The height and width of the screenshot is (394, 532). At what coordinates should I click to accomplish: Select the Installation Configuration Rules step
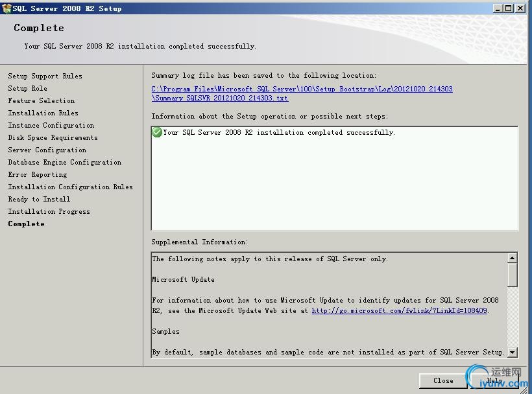point(71,187)
